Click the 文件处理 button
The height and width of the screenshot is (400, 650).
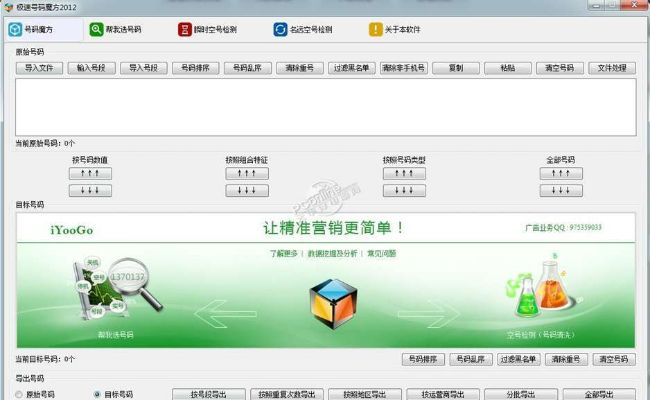click(612, 68)
